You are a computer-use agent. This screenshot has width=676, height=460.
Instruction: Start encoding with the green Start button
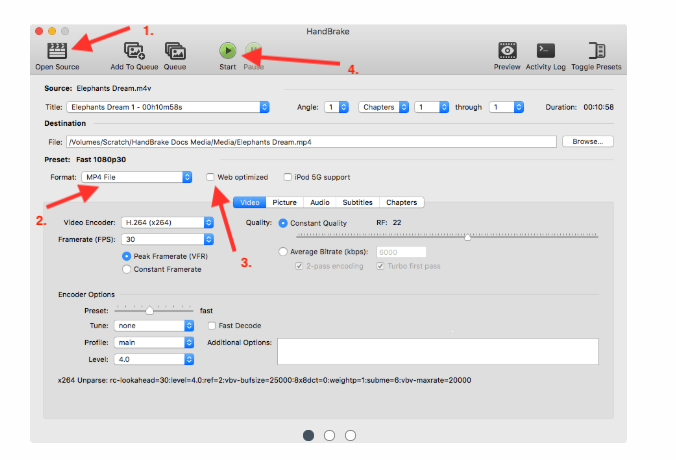point(228,51)
